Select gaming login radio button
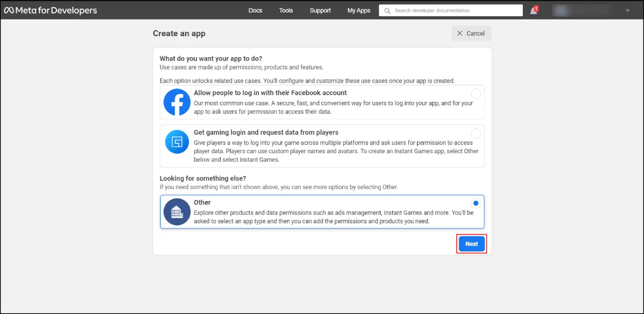This screenshot has width=644, height=314. [476, 134]
